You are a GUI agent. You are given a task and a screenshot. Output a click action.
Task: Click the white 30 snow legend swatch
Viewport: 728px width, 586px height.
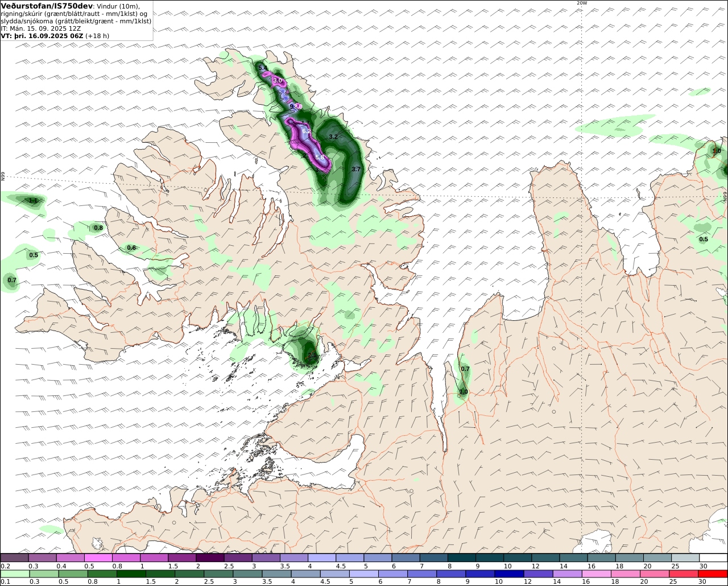click(713, 558)
